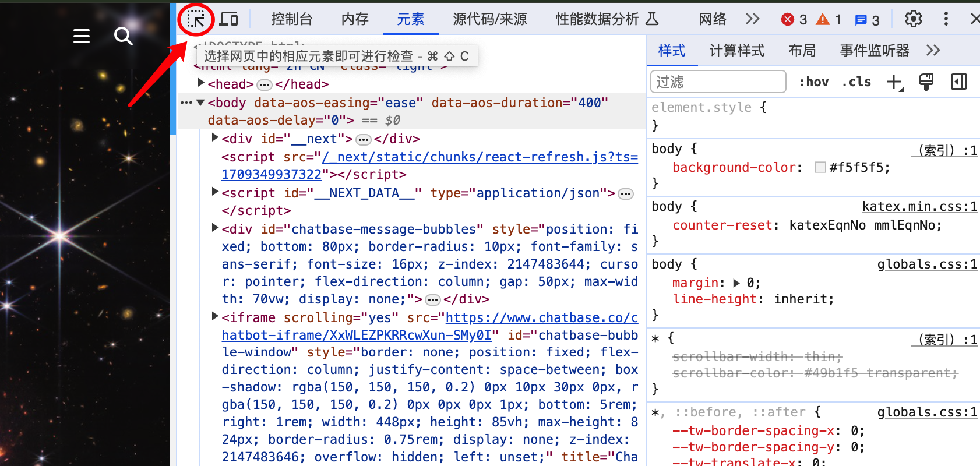This screenshot has height=466, width=980.
Task: Open globals.css:1 link for ::before rule
Action: tap(928, 412)
